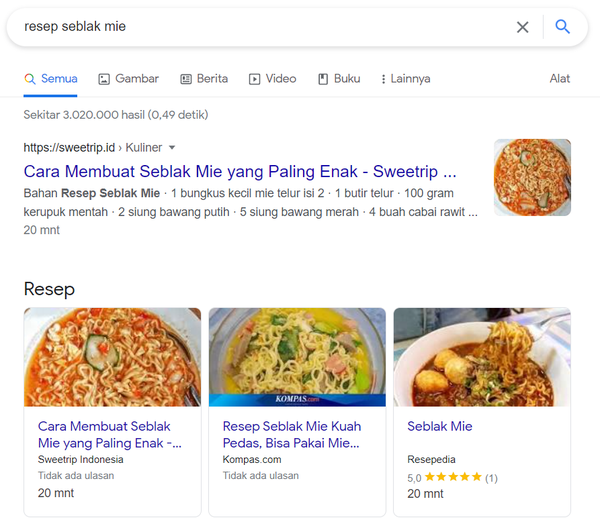The width and height of the screenshot is (600, 528).
Task: Clear the search query with the X icon
Action: pyautogui.click(x=522, y=27)
